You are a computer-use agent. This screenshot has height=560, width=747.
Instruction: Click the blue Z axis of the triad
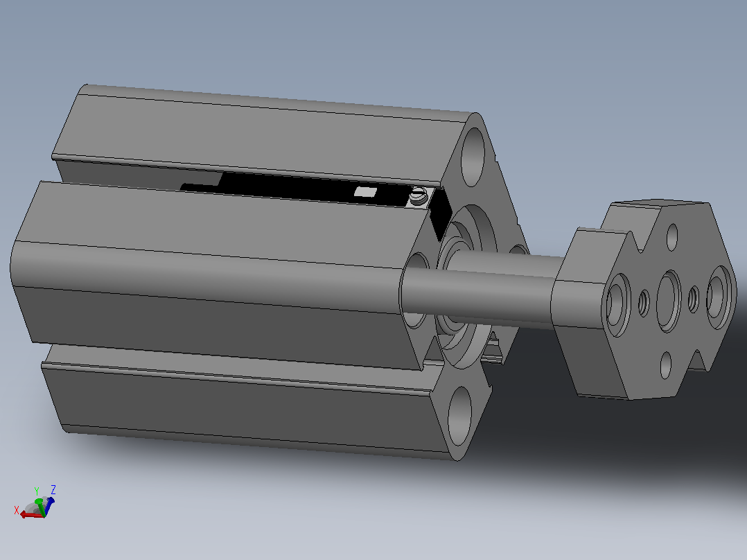coord(49,505)
